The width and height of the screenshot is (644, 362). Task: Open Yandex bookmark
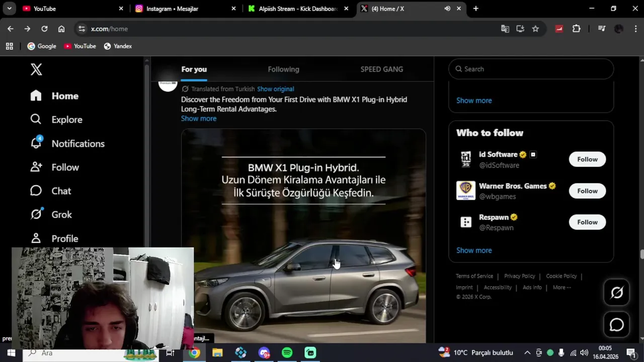point(118,46)
